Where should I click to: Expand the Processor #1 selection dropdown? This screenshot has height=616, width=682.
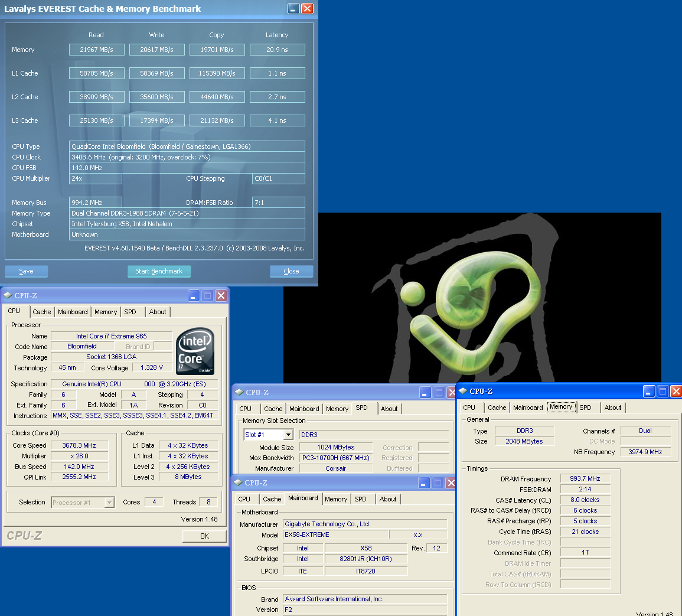click(109, 503)
